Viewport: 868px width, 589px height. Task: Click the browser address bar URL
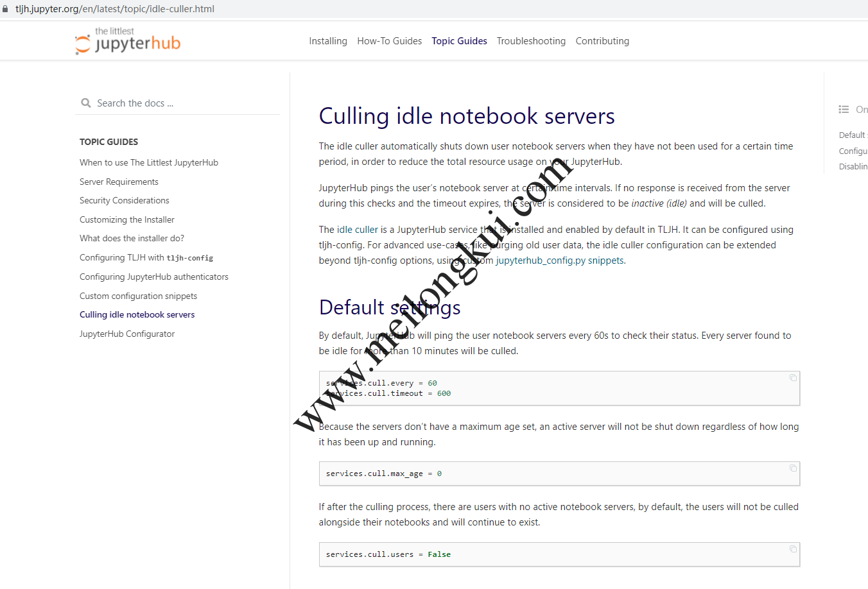115,9
